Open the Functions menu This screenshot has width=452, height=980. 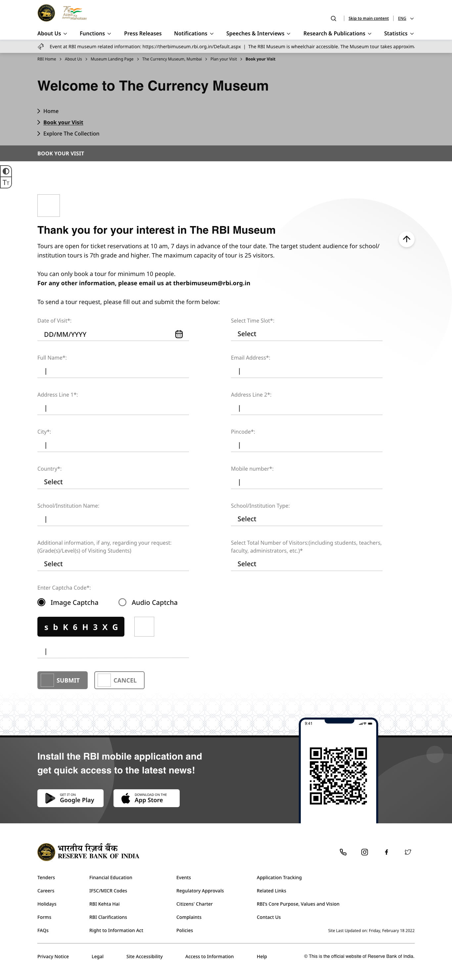pyautogui.click(x=95, y=33)
